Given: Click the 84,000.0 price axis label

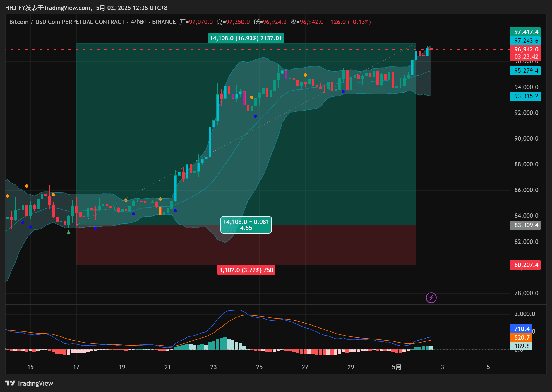Looking at the screenshot, I should [x=526, y=216].
